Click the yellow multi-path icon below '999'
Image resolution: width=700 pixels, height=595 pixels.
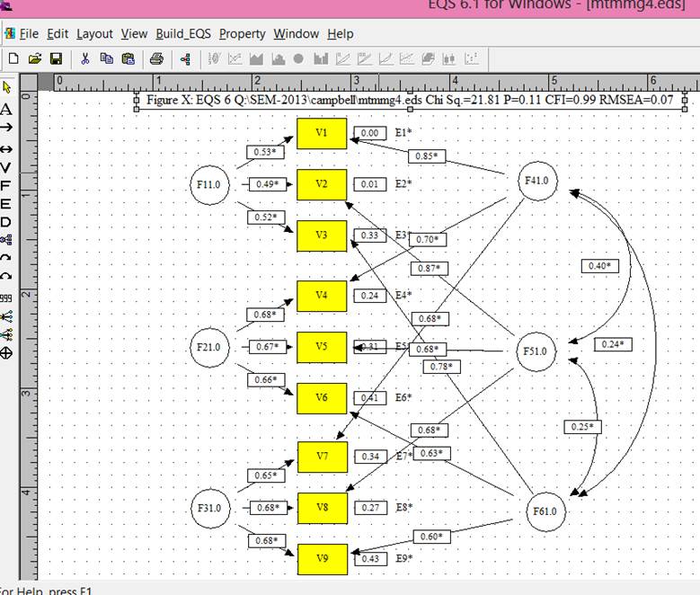(6, 316)
